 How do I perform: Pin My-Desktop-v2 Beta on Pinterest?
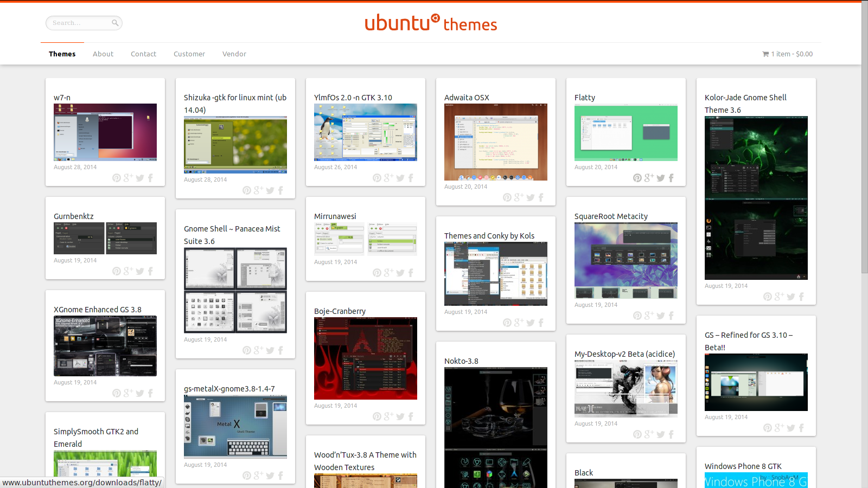click(x=637, y=434)
